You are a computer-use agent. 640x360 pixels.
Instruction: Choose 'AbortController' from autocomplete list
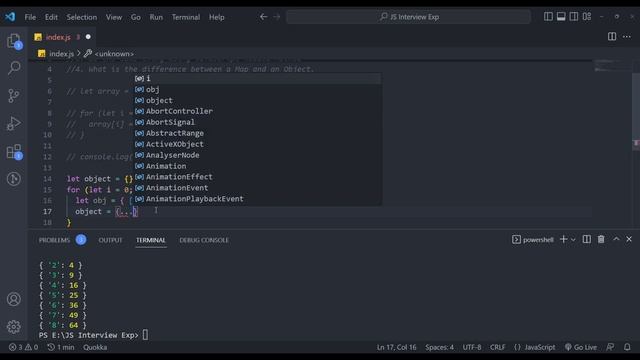click(x=258, y=111)
